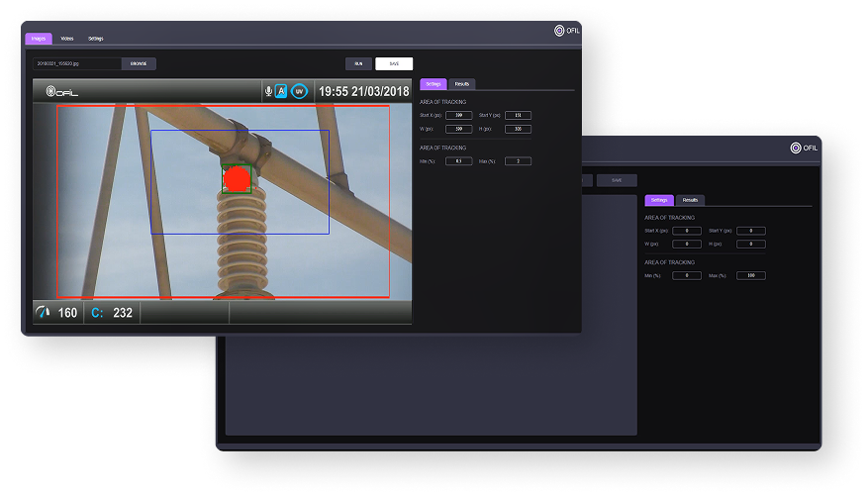The image size is (868, 497).
Task: Select the Images tab
Action: pos(39,39)
